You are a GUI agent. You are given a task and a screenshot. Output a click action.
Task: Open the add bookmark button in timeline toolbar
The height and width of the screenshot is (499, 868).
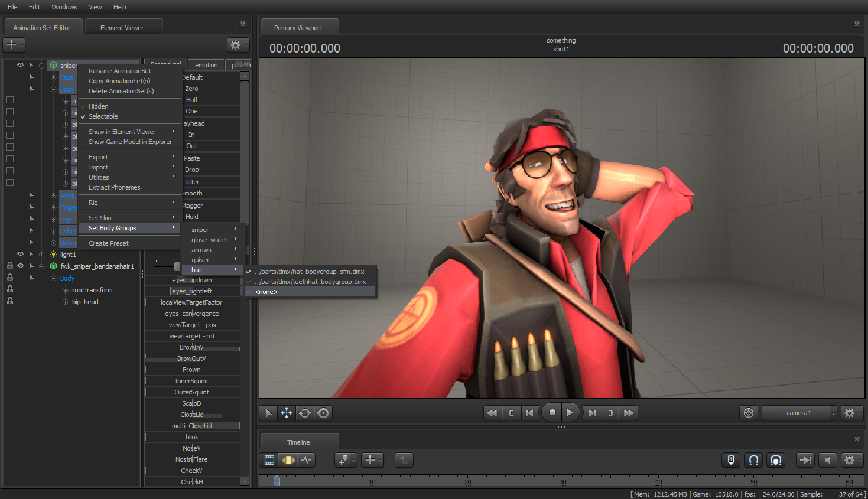pyautogui.click(x=345, y=460)
